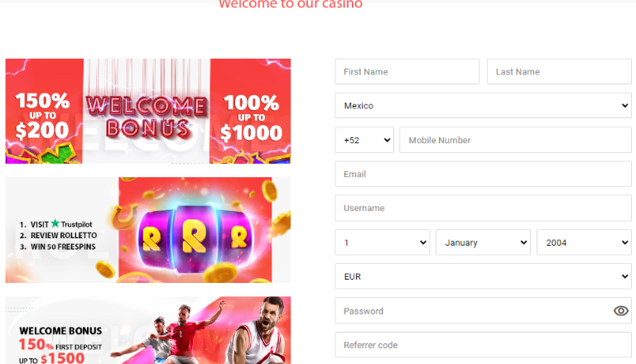Open the Mexico country dropdown
The image size is (636, 364).
483,105
